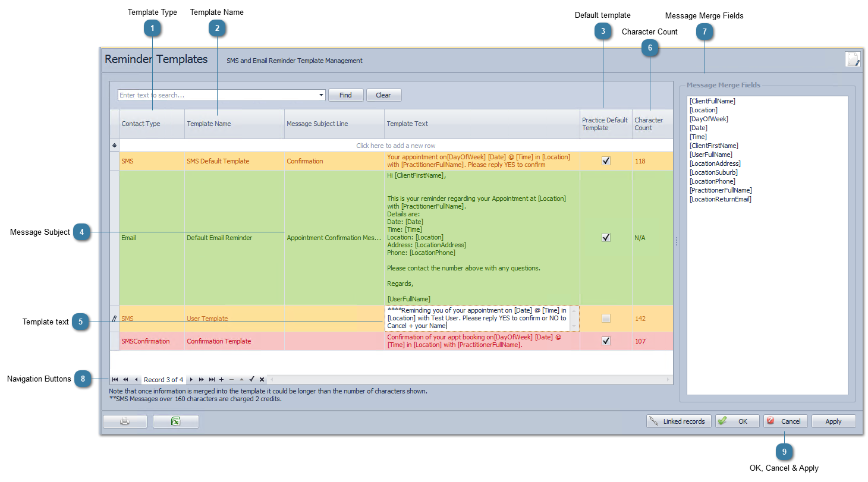Open the notes icon at top right
The image size is (868, 482).
tap(853, 59)
